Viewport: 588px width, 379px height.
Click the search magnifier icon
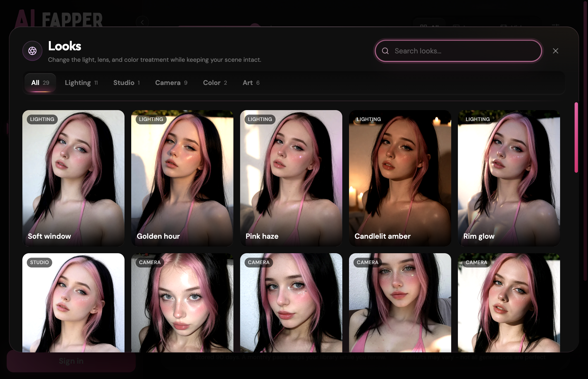coord(385,51)
